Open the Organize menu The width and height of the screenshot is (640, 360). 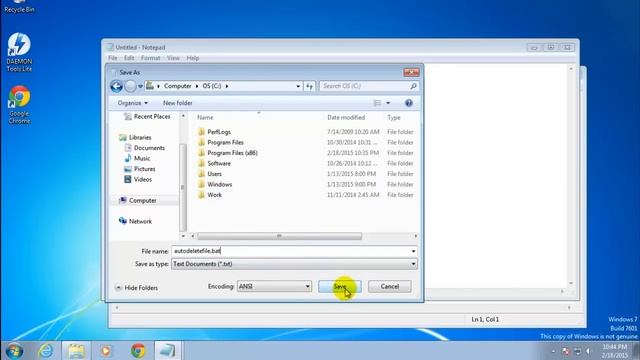[132, 103]
